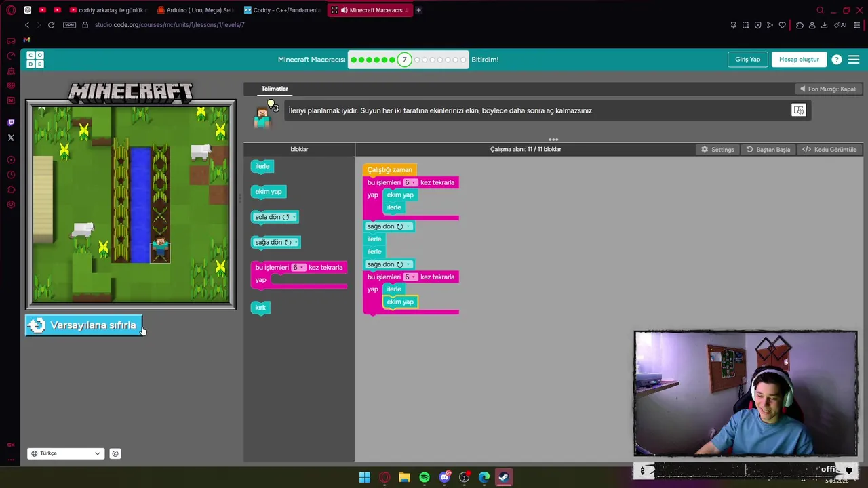Image resolution: width=868 pixels, height=488 pixels.
Task: Select the highlighted ekim yap workspace block
Action: coord(400,302)
